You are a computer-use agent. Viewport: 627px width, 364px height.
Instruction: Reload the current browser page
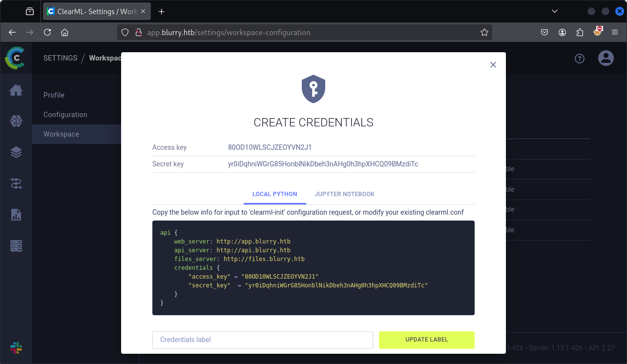(x=47, y=33)
